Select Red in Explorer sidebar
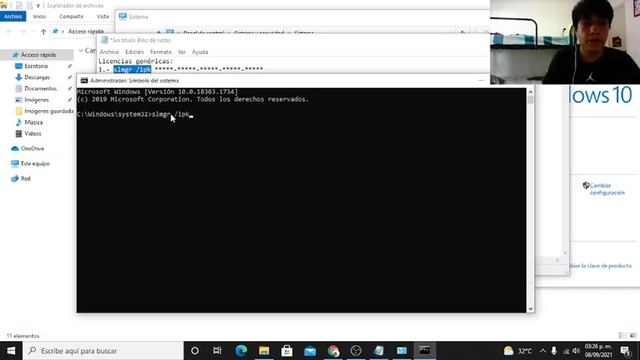Screen dimensions: 640x360 pyautogui.click(x=25, y=178)
